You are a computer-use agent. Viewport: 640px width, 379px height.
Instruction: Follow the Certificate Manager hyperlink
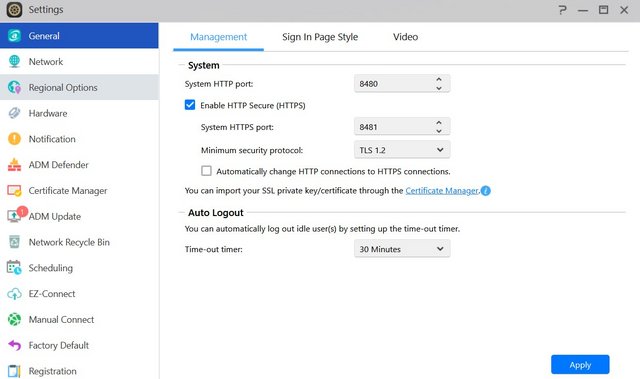coord(442,191)
